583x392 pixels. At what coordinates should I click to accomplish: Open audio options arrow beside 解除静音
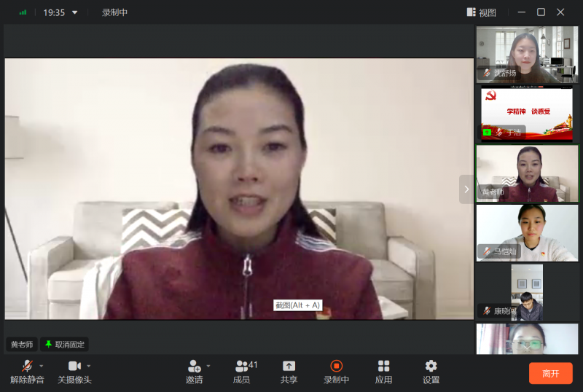pos(42,366)
